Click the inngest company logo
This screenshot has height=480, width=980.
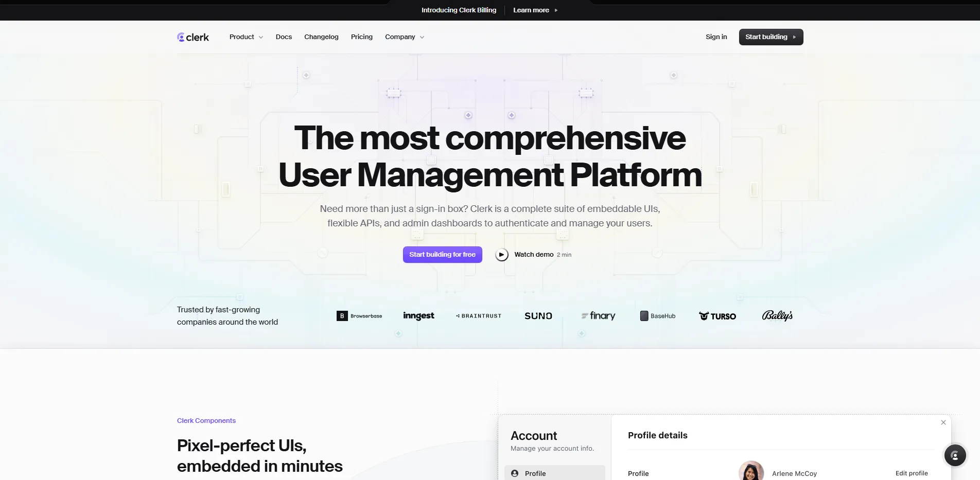[418, 315]
